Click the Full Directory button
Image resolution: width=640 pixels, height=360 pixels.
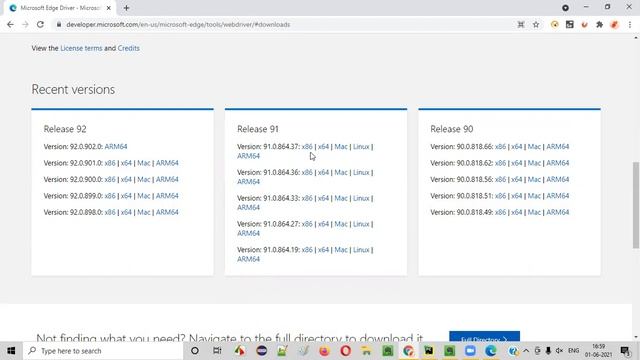point(484,337)
